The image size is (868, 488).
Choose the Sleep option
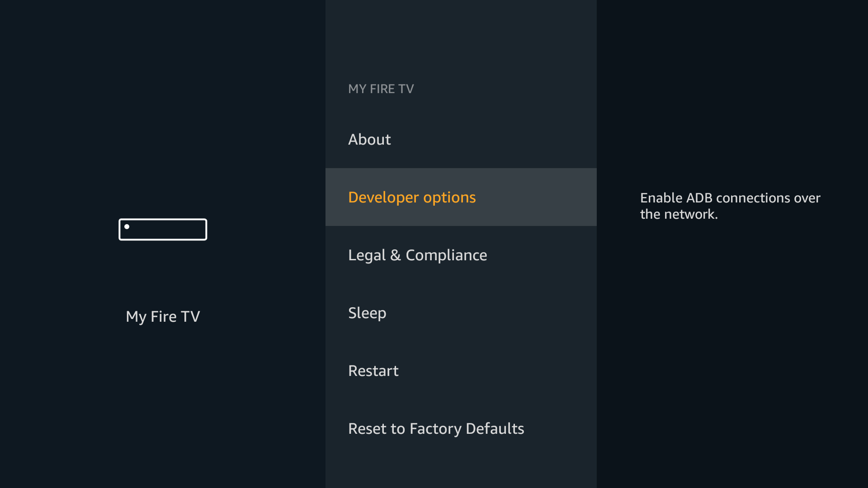(x=367, y=313)
